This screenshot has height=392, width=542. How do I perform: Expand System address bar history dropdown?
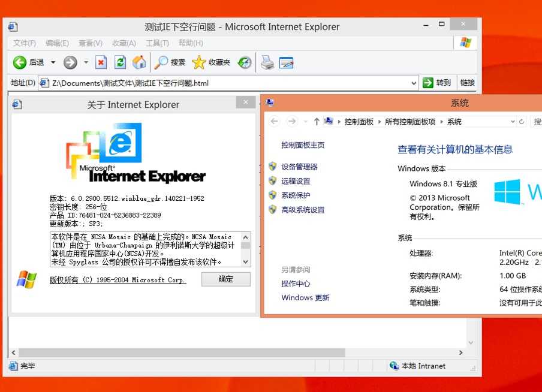513,122
